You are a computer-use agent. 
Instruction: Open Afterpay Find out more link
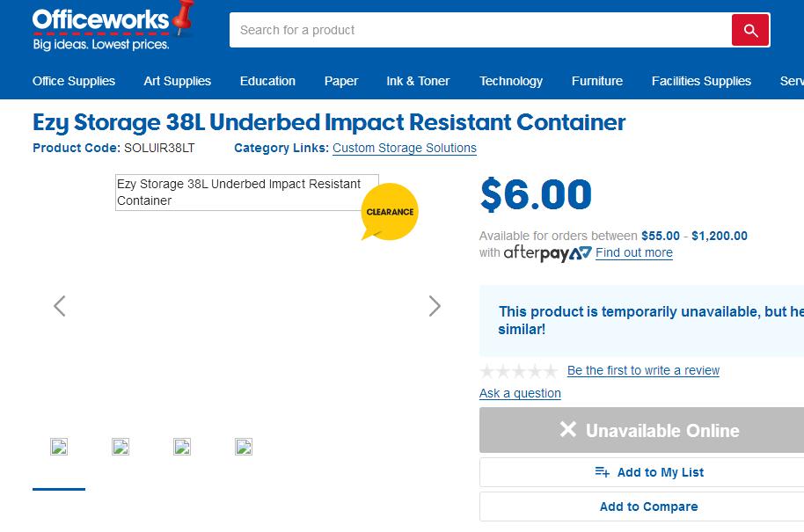tap(634, 252)
